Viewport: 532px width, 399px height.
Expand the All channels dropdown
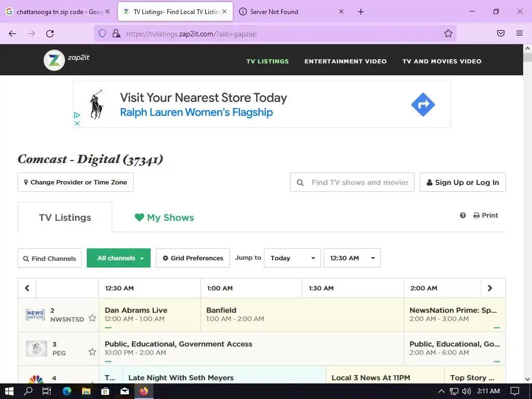(x=119, y=258)
